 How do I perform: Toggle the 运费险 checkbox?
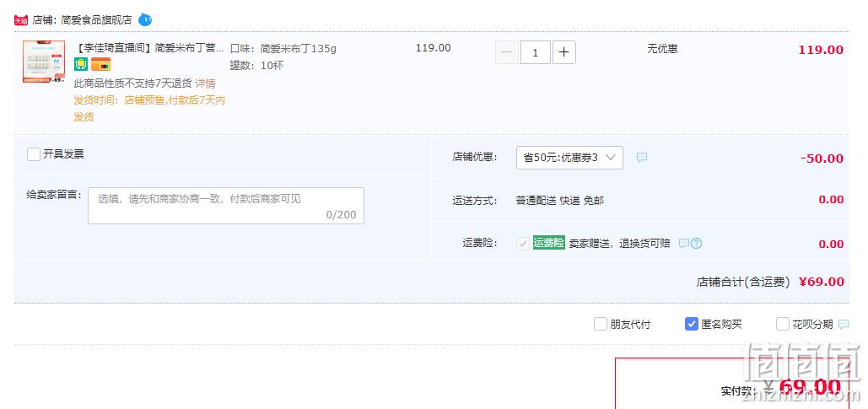coord(523,244)
